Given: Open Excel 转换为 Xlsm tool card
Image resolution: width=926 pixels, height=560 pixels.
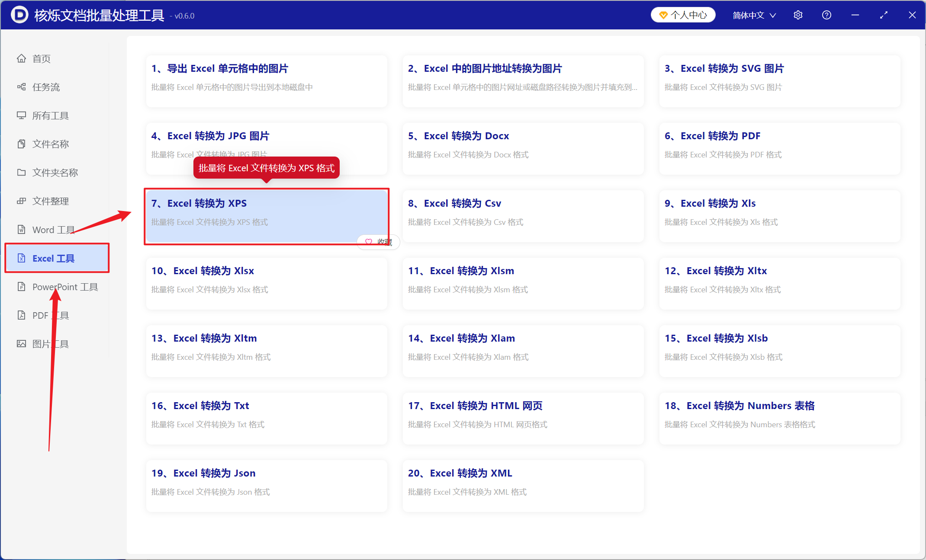Looking at the screenshot, I should tap(523, 284).
